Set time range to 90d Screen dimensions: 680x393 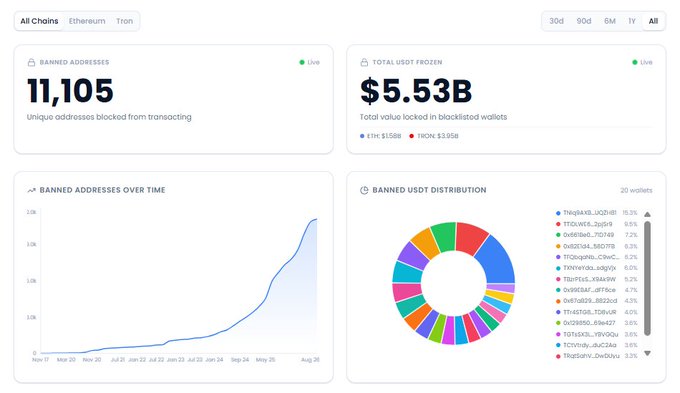pyautogui.click(x=584, y=21)
